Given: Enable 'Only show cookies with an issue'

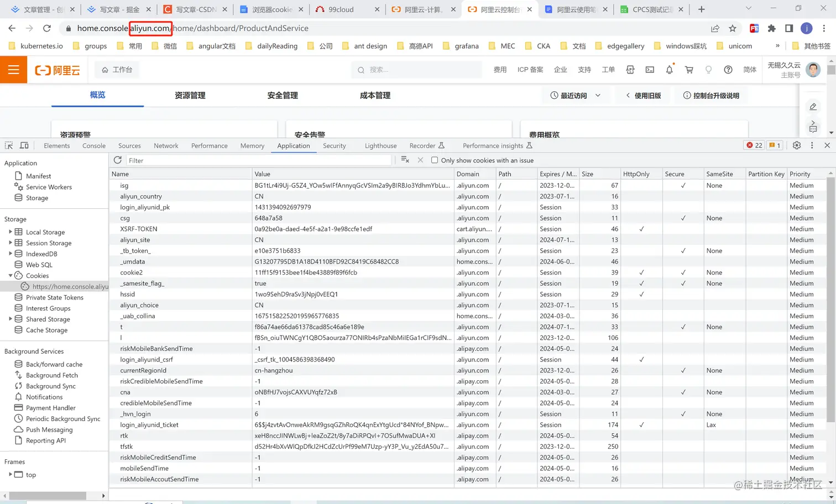Looking at the screenshot, I should 435,160.
